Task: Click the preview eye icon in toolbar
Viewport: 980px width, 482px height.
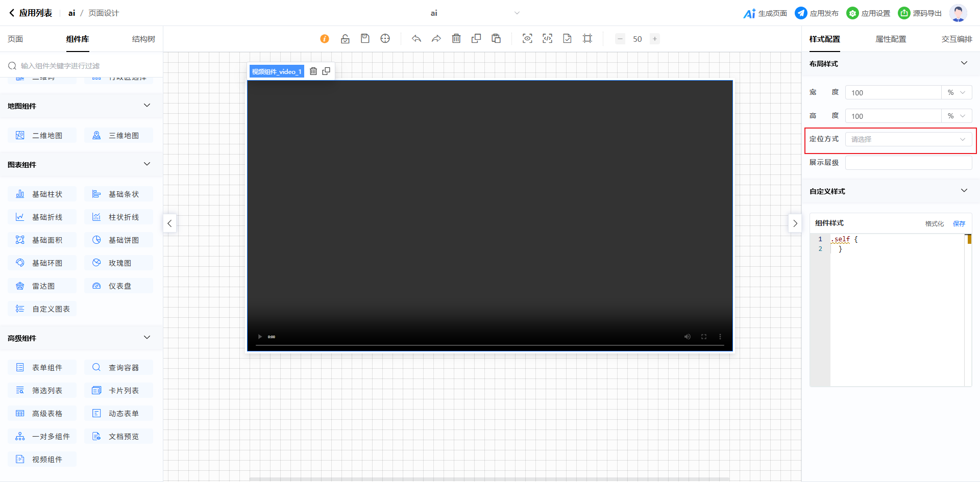Action: [527, 39]
